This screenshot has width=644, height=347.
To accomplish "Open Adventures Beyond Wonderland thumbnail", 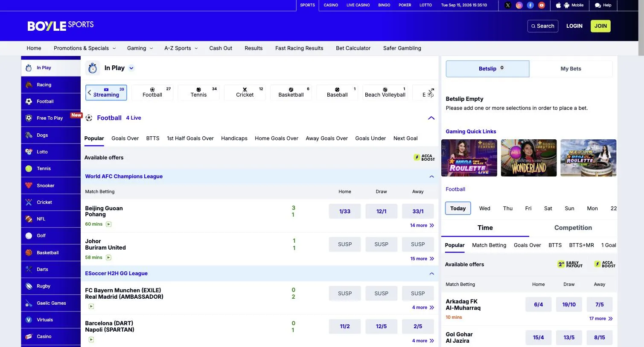I will [529, 158].
